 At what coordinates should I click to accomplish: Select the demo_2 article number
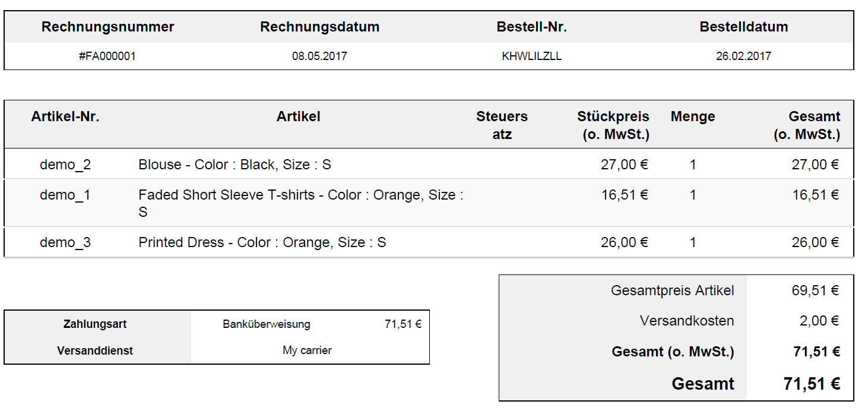coord(65,165)
